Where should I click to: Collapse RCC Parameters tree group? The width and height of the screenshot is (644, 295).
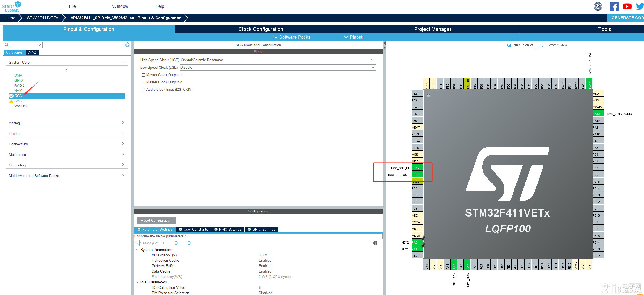point(137,282)
